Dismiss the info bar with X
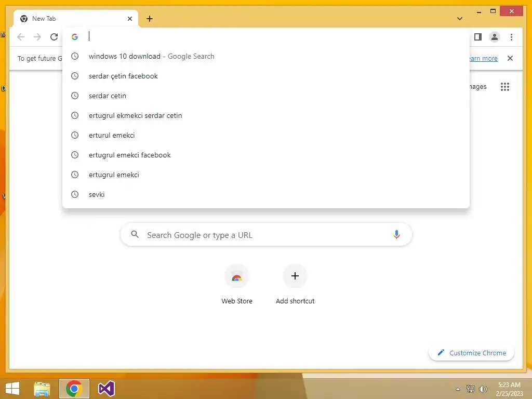532x399 pixels. [x=510, y=58]
